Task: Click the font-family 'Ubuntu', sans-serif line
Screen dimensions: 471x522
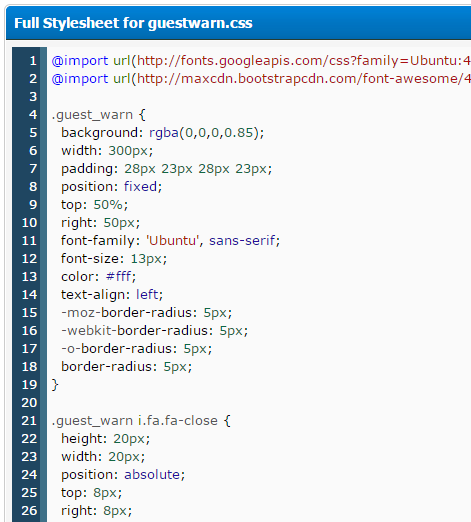Action: [171, 241]
